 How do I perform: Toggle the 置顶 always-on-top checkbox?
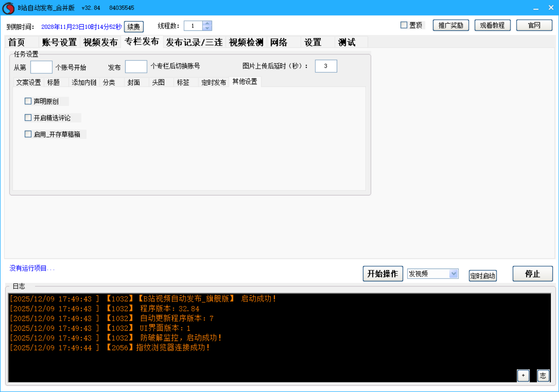click(x=404, y=25)
